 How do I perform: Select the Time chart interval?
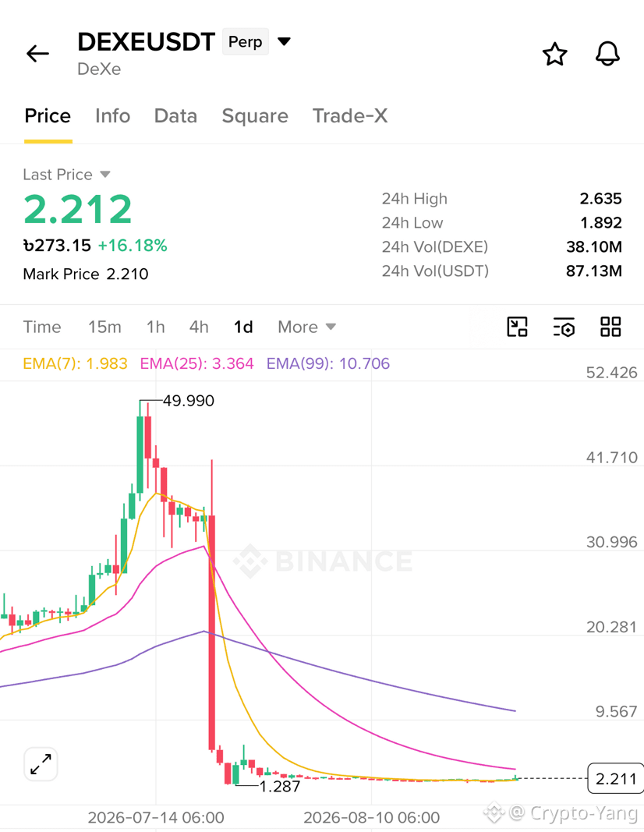42,327
